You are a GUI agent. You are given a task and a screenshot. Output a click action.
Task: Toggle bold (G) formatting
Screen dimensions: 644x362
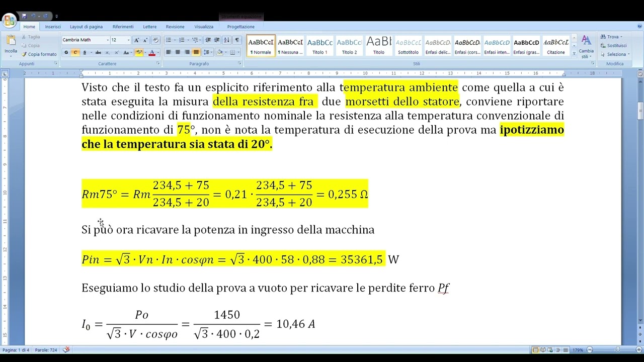[66, 52]
